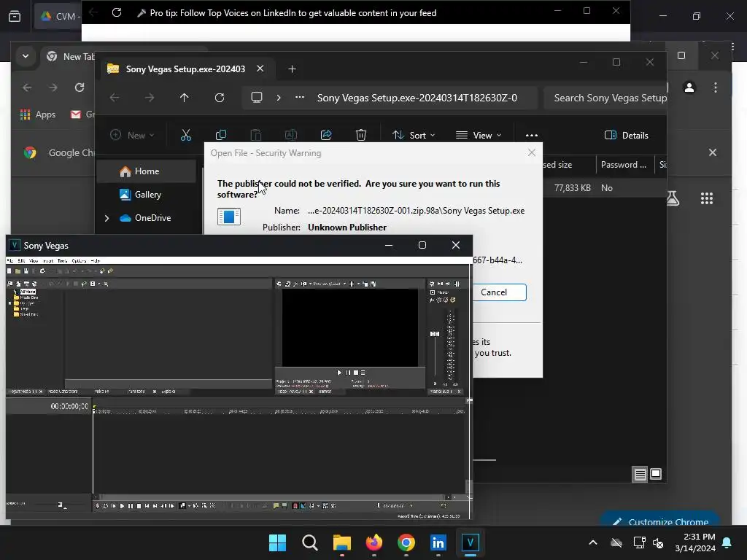747x560 pixels.
Task: Click Cancel in the Security Warning dialog
Action: point(494,292)
